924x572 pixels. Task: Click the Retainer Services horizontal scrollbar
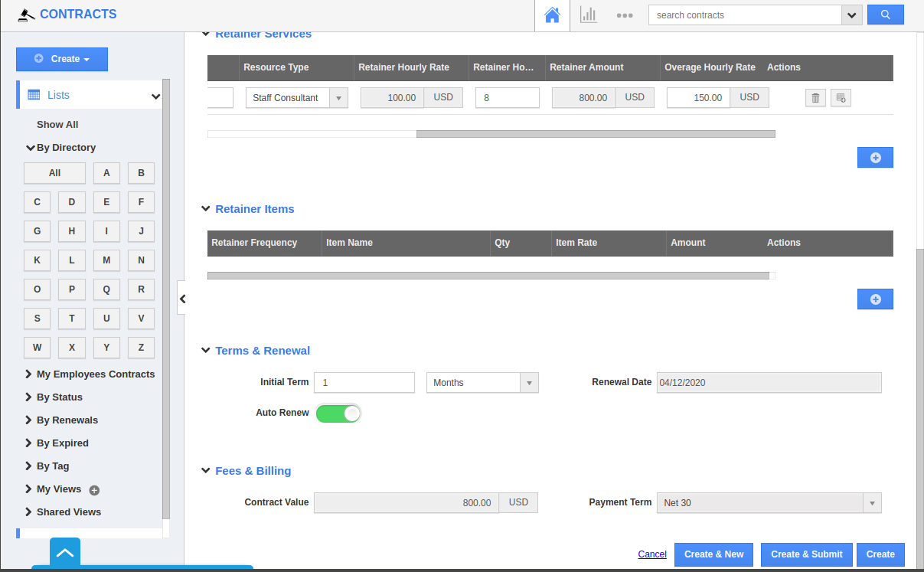point(596,134)
